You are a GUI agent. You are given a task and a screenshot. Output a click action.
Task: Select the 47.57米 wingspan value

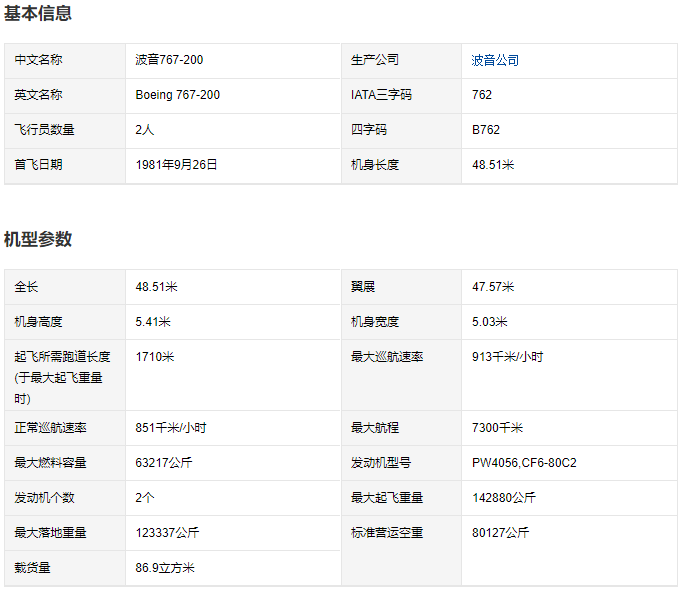coord(493,287)
